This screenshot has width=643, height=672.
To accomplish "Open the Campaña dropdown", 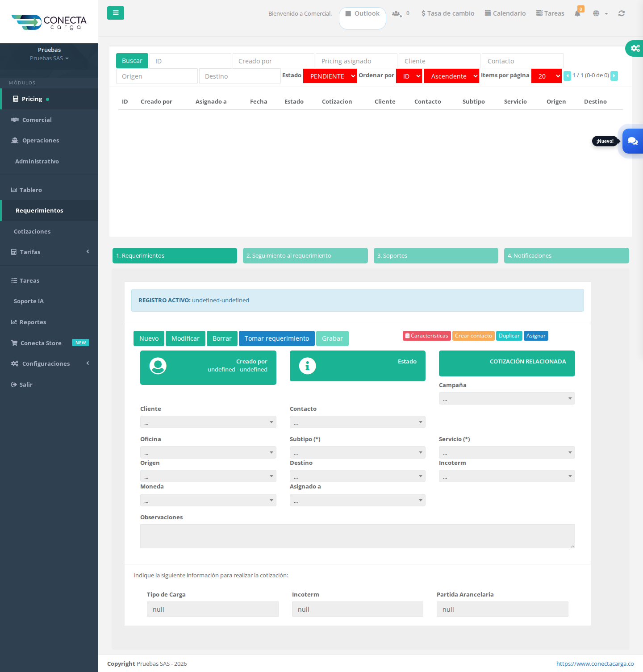I will click(507, 398).
